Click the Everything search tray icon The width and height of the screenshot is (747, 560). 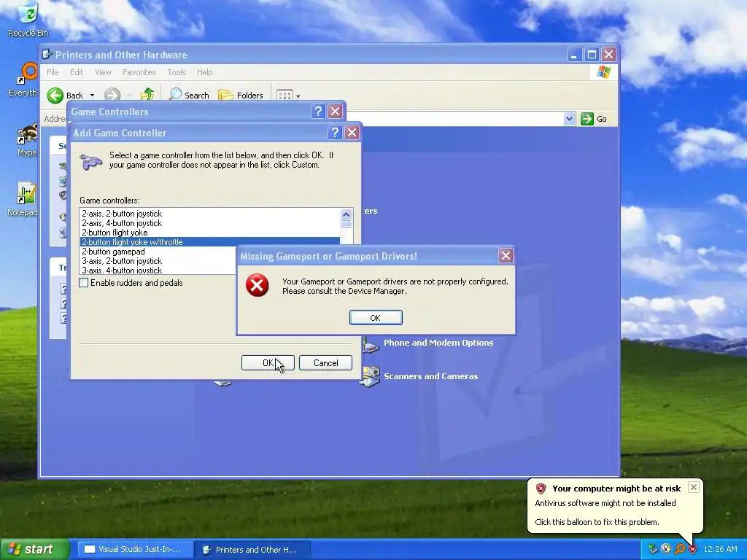click(680, 550)
